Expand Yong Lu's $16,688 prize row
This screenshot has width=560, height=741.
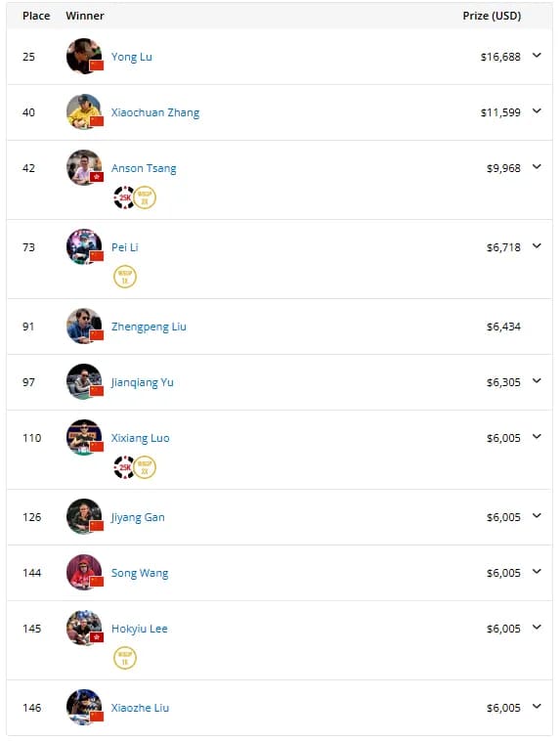tap(537, 56)
